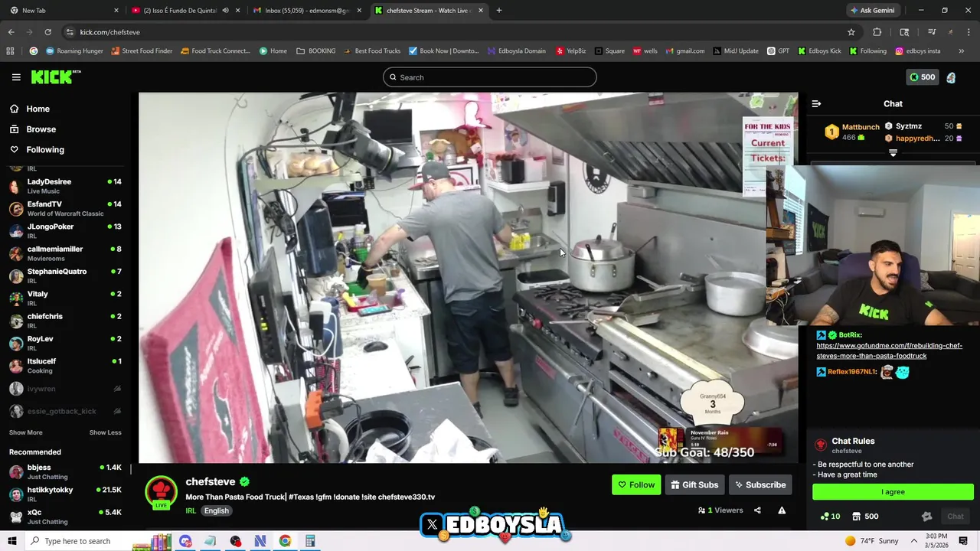The image size is (980, 551).
Task: Open Roaming Hunger bookmark
Action: pos(74,51)
